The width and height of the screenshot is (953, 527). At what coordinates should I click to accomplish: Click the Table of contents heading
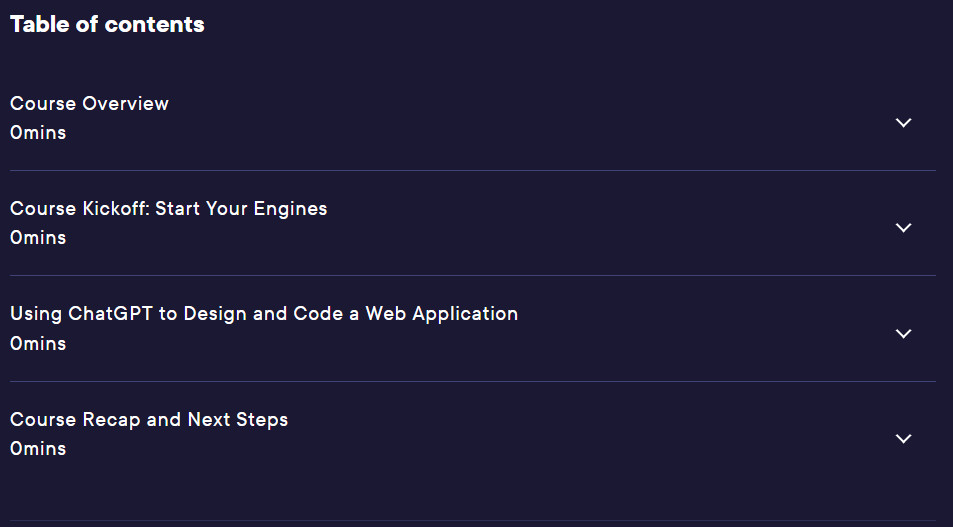(x=107, y=24)
